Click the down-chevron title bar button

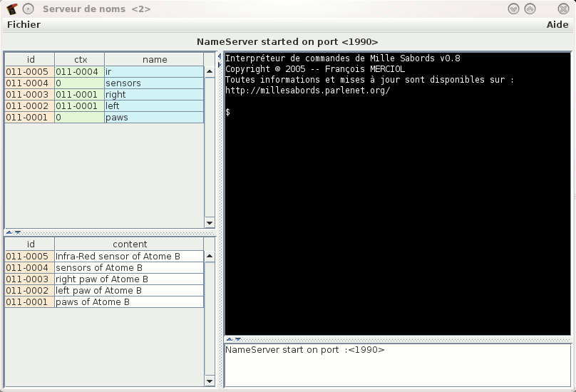(x=513, y=9)
